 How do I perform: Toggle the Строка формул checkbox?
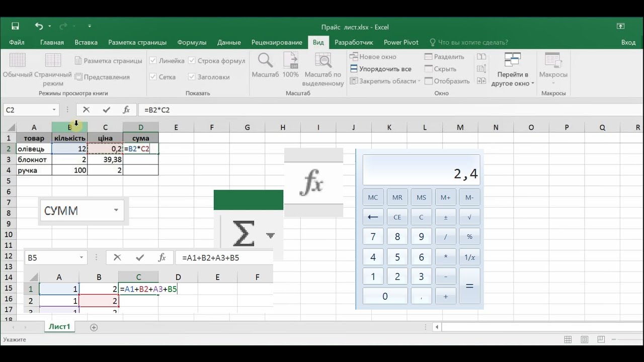192,61
